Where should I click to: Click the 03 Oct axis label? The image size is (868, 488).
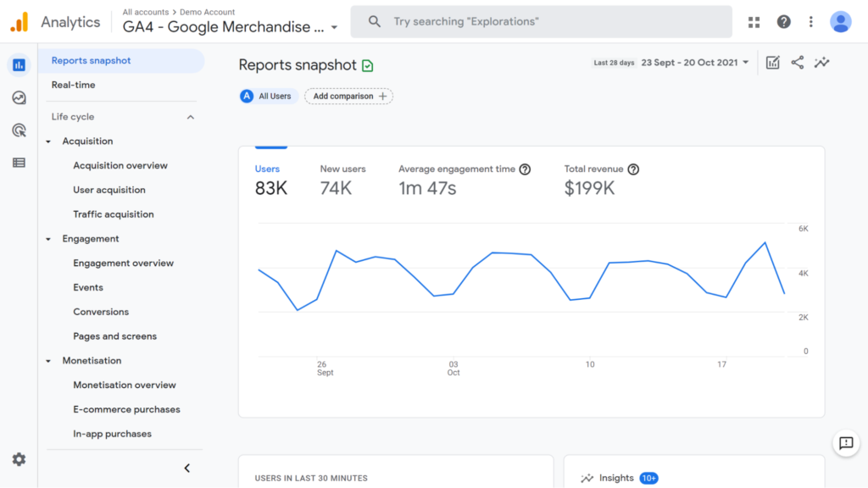[453, 369]
